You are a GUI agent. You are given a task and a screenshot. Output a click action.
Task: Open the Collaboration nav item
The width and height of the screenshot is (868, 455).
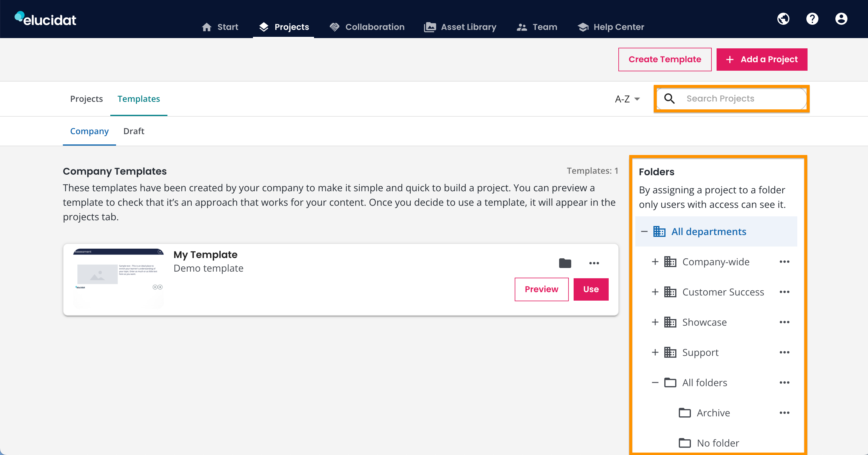point(367,27)
